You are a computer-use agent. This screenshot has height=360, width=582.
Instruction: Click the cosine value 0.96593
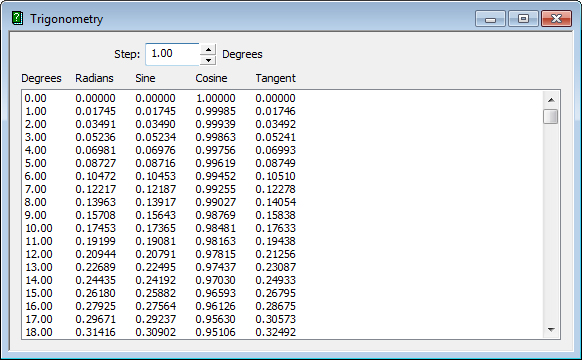click(x=215, y=293)
